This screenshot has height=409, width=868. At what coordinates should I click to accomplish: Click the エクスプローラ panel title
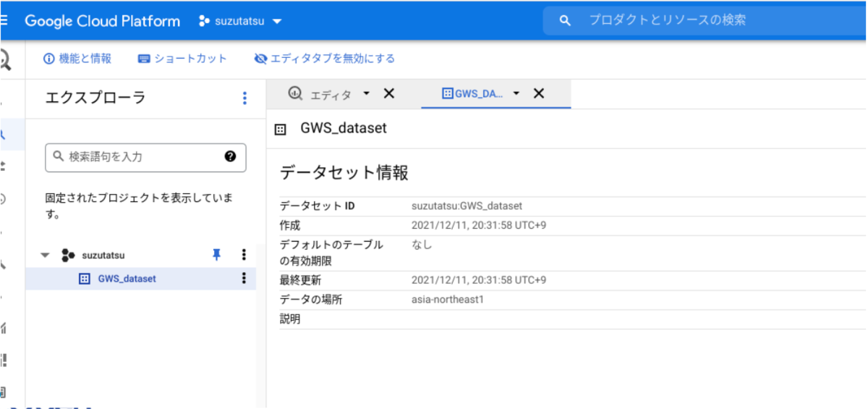(95, 98)
